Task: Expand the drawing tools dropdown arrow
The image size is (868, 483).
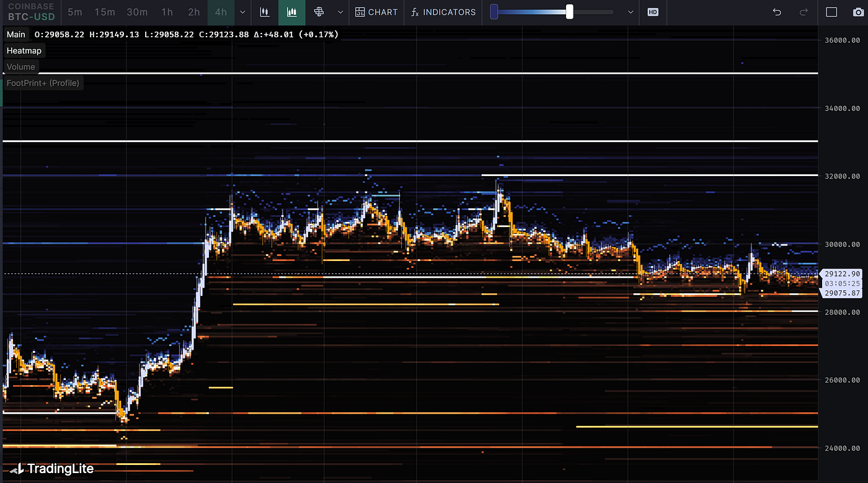Action: click(x=340, y=12)
